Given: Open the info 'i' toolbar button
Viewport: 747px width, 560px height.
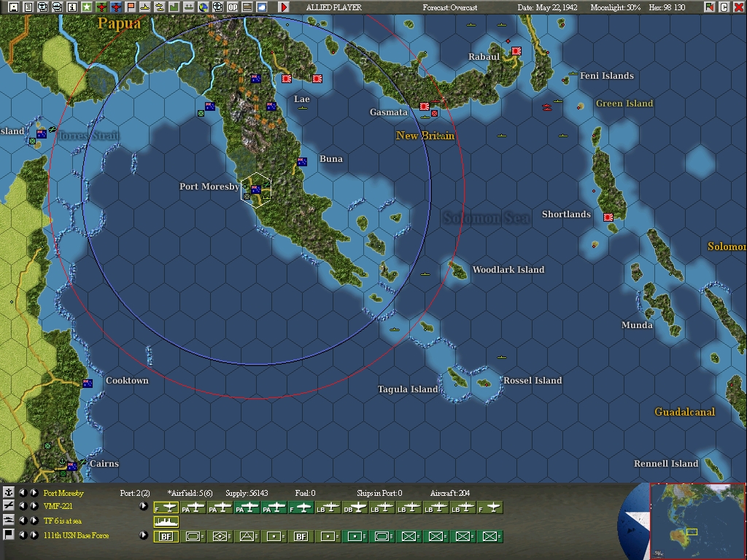Looking at the screenshot, I should tap(72, 7).
